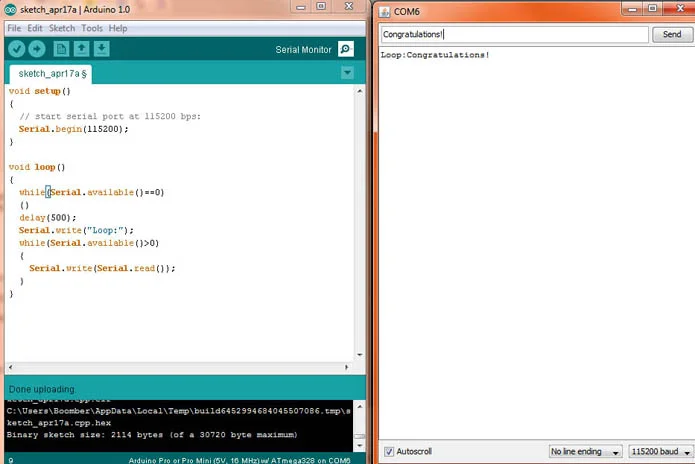This screenshot has height=464, width=695.
Task: Click the Serial Monitor label text
Action: pyautogui.click(x=304, y=50)
